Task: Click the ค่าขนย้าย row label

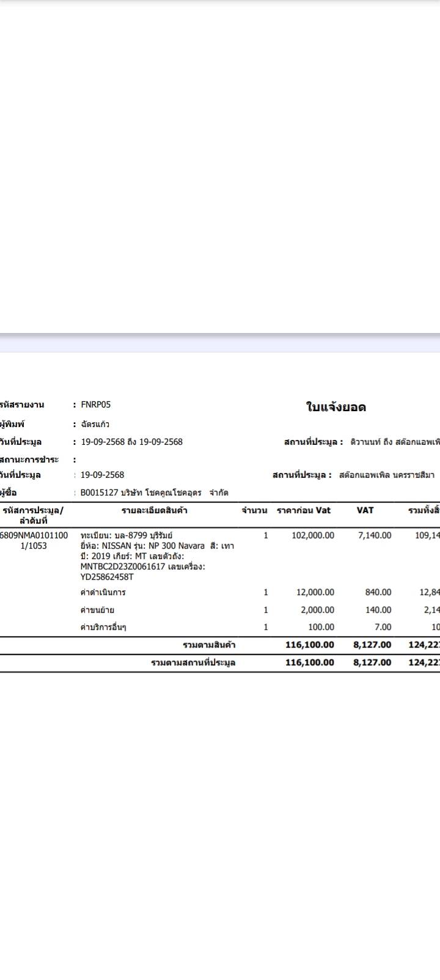Action: [x=97, y=610]
